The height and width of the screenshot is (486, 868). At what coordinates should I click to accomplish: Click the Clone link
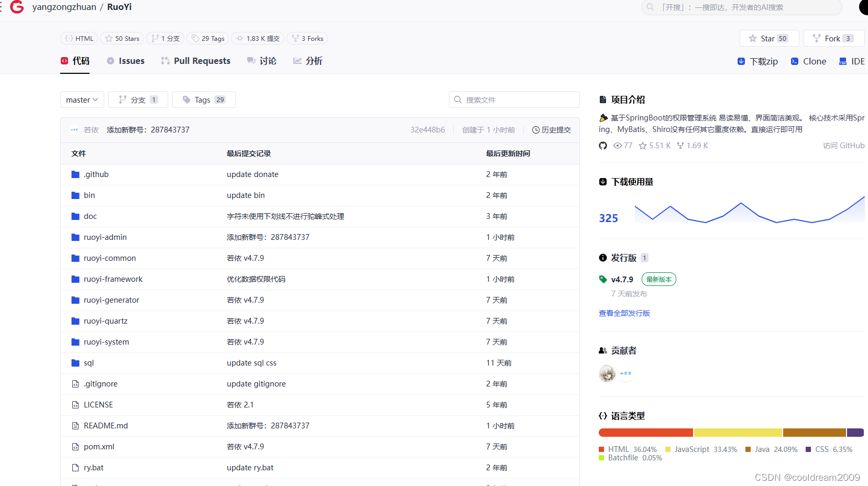808,61
